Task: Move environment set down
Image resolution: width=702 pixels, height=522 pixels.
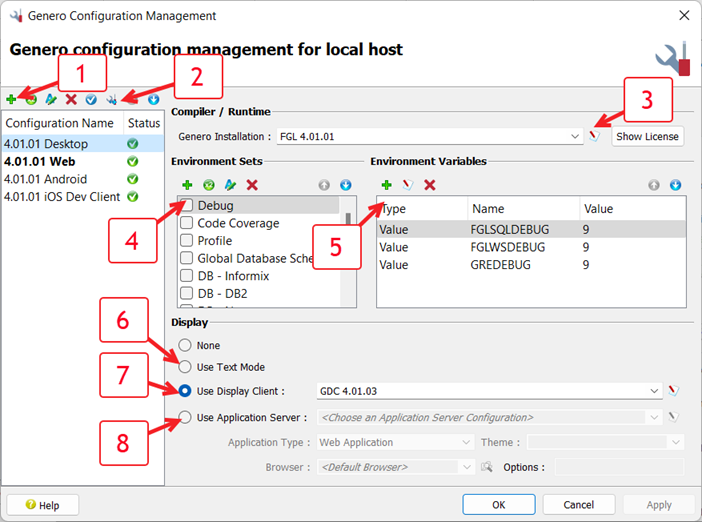Action: point(346,185)
